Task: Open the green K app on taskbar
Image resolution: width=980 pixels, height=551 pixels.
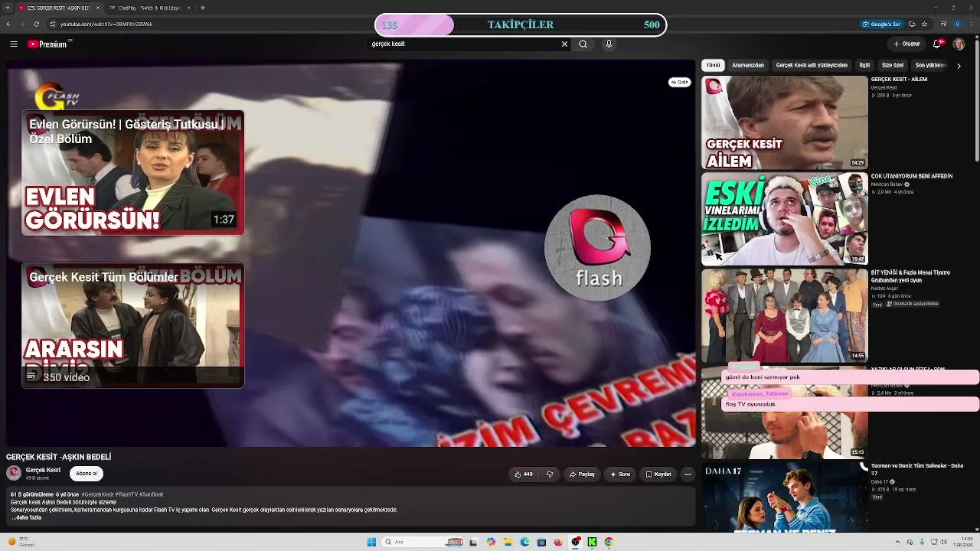Action: point(592,542)
